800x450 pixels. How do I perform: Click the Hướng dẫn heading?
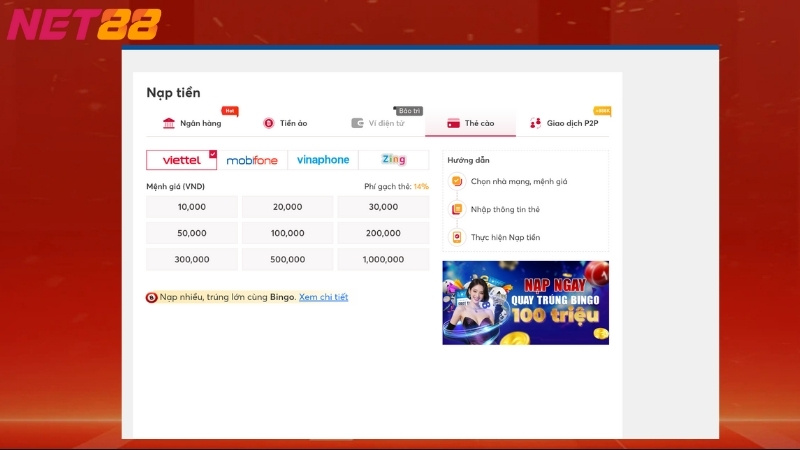click(468, 160)
